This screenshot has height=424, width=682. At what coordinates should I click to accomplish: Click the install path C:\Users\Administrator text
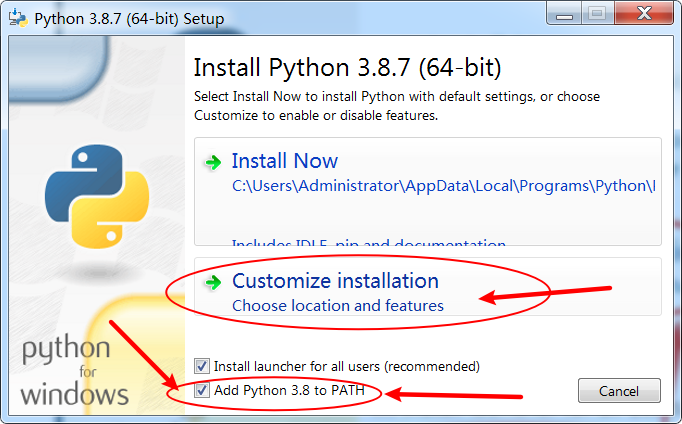point(443,186)
